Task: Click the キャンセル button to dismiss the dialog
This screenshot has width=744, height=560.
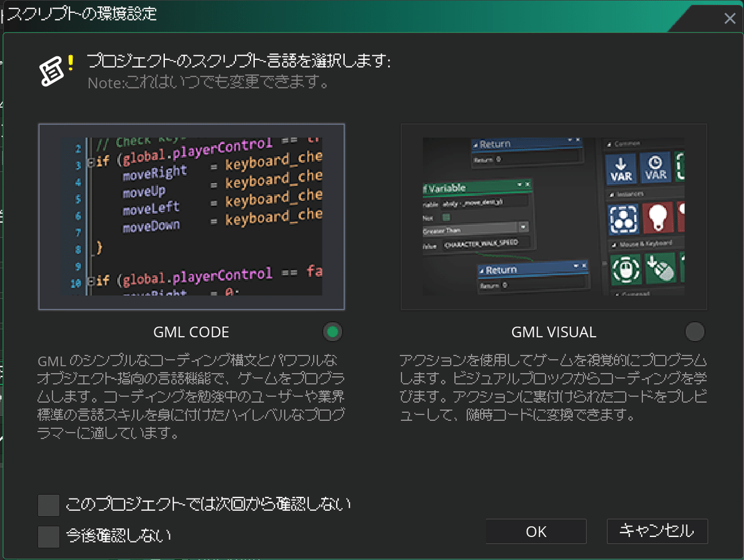Action: click(x=657, y=531)
